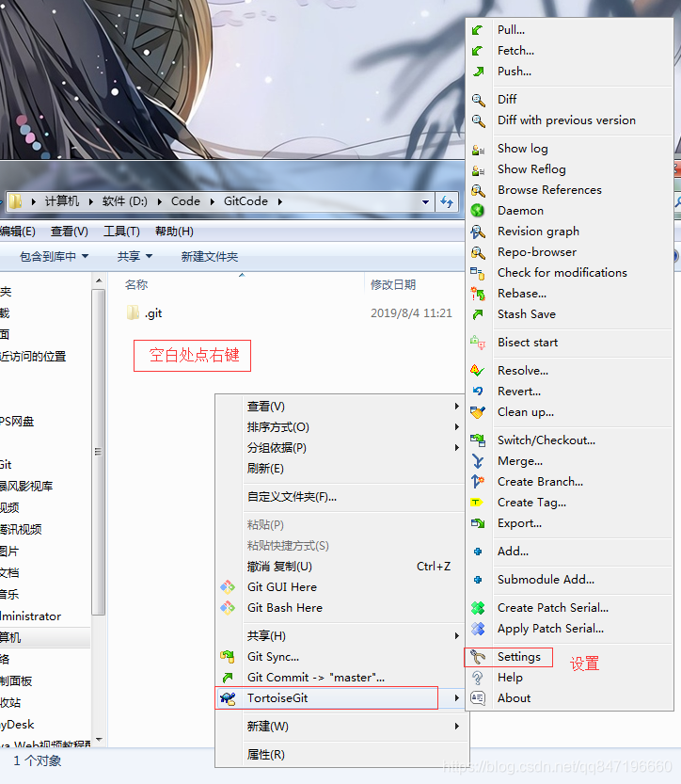Viewport: 681px width, 784px height.
Task: Click the Rebase icon
Action: [478, 294]
